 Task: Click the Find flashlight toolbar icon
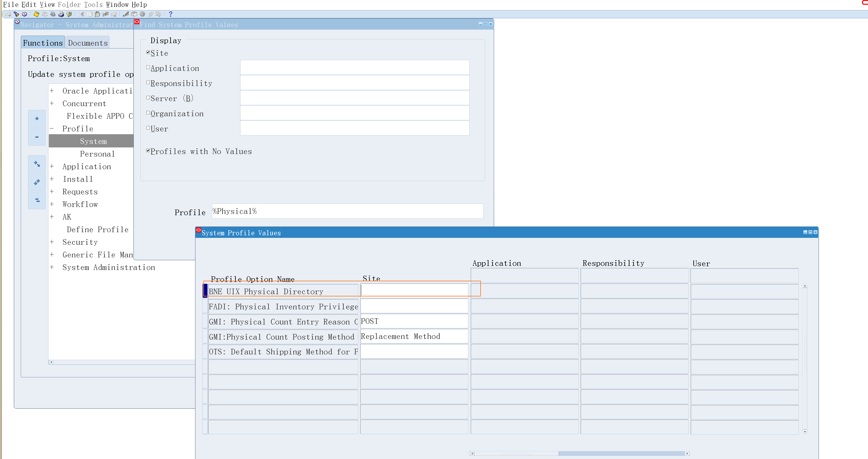16,14
